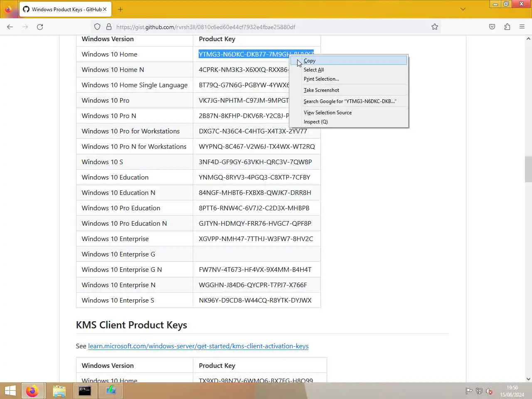
Task: Open the Save to Pocket icon
Action: click(x=492, y=27)
